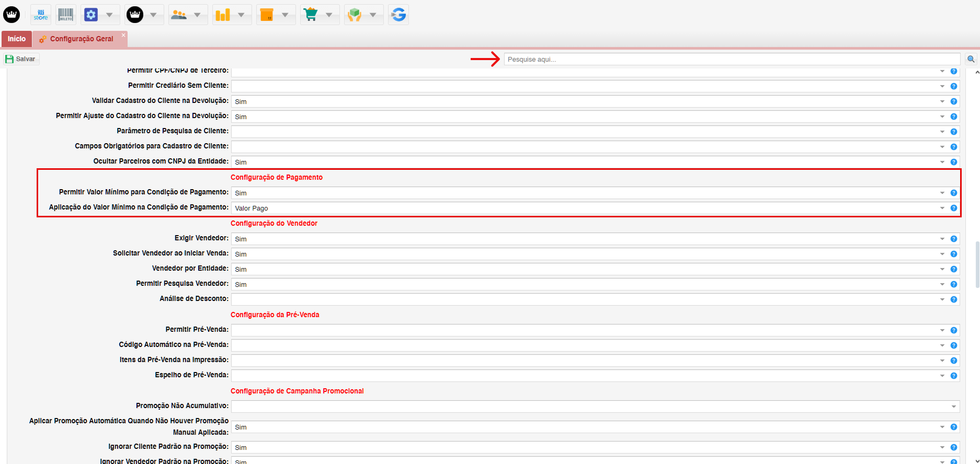This screenshot has width=980, height=464.
Task: Select the Configuração Geral tab
Action: 81,39
